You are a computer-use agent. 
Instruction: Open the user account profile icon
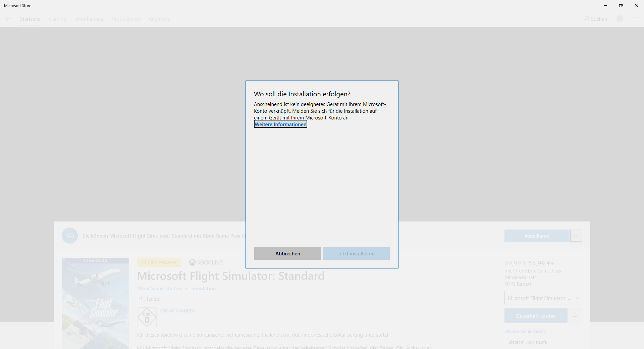coord(620,19)
